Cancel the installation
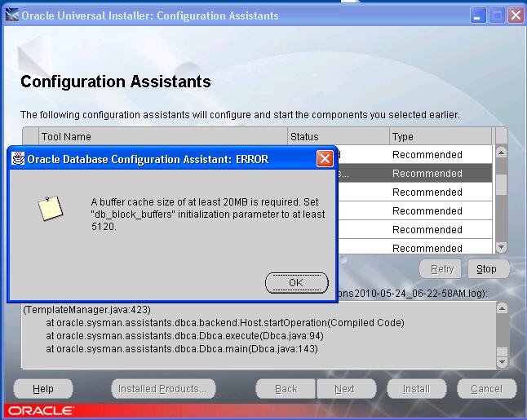The height and width of the screenshot is (420, 527). (486, 389)
